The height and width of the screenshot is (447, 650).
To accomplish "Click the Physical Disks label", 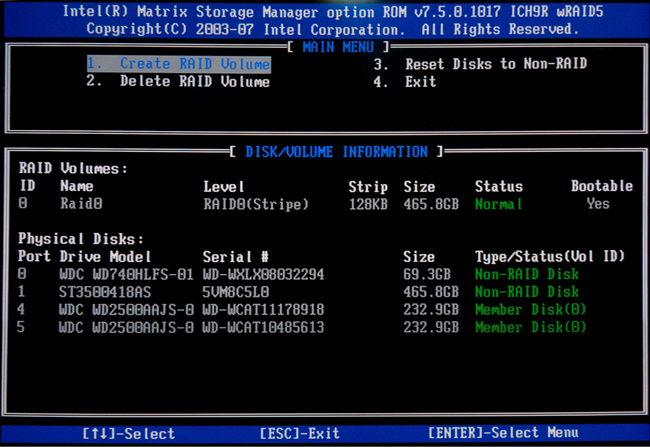I will click(x=81, y=239).
